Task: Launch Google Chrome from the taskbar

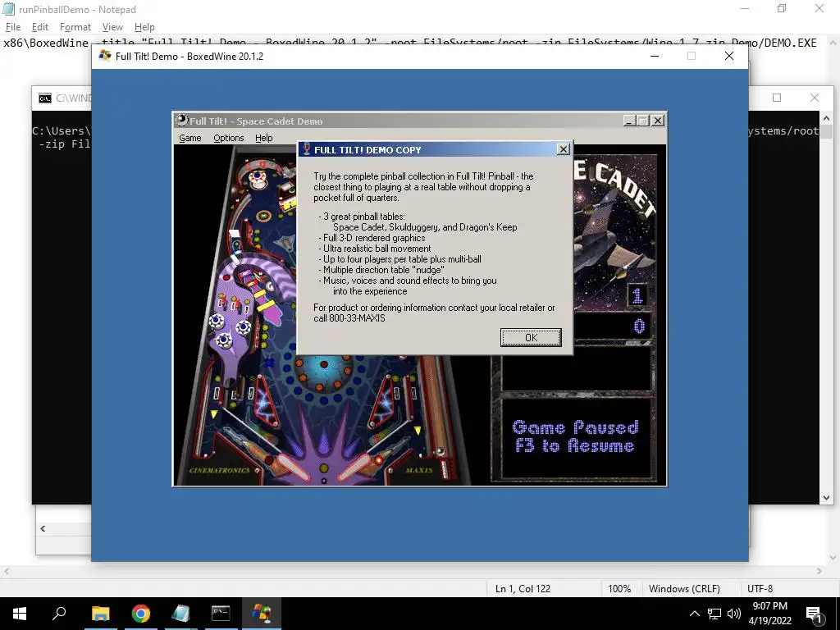Action: pos(140,614)
